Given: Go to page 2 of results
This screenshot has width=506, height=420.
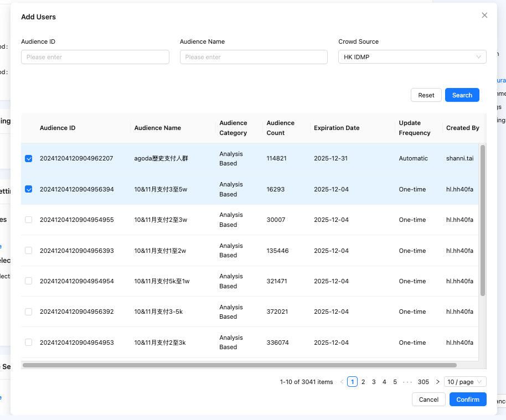Looking at the screenshot, I should click(363, 382).
